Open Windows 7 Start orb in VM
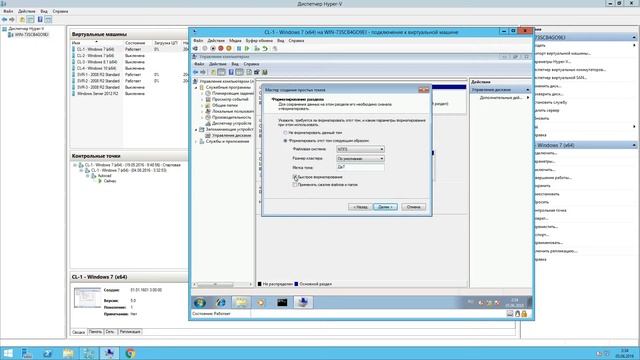Viewport: 640px width, 360px height. [200, 302]
